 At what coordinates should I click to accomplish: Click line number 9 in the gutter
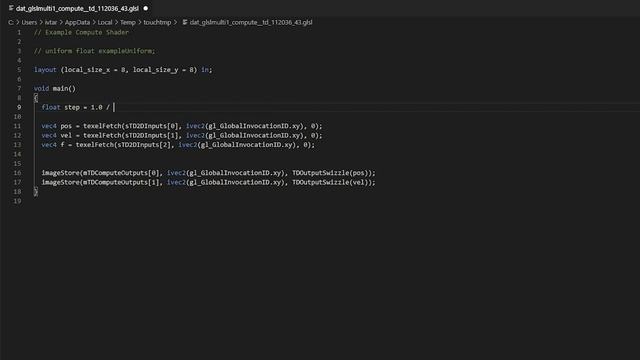[x=19, y=107]
